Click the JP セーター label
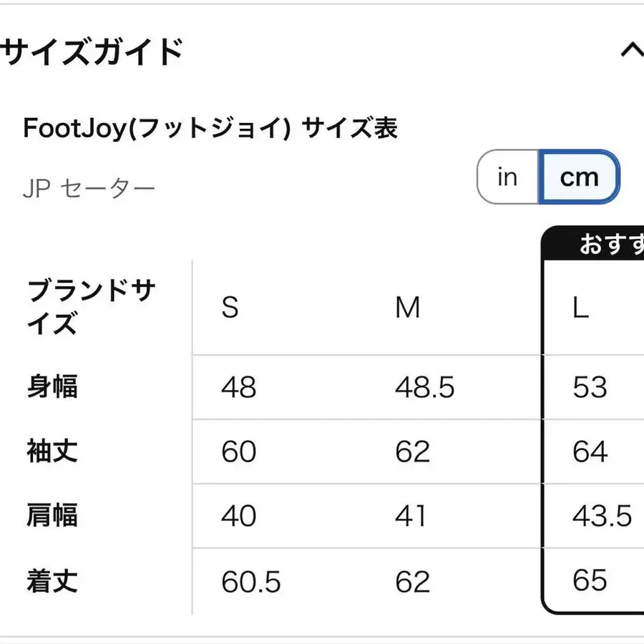This screenshot has height=644, width=644. point(89,189)
